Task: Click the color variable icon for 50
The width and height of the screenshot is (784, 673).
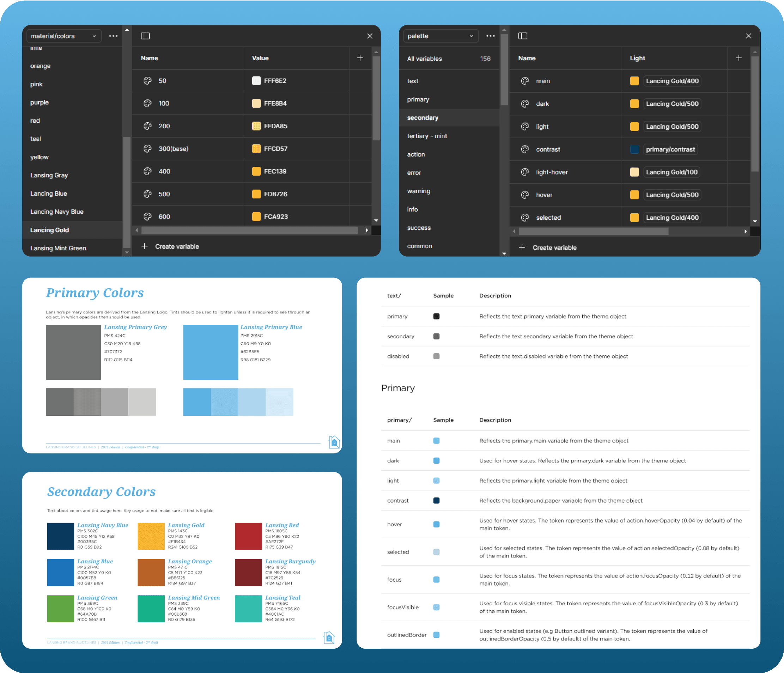Action: 147,81
